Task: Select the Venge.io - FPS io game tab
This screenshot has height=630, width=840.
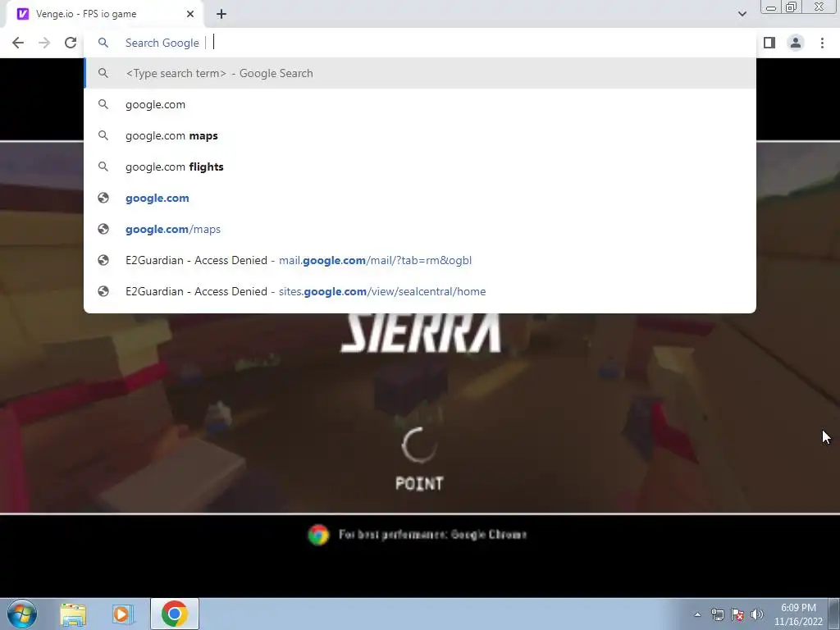Action: click(104, 14)
